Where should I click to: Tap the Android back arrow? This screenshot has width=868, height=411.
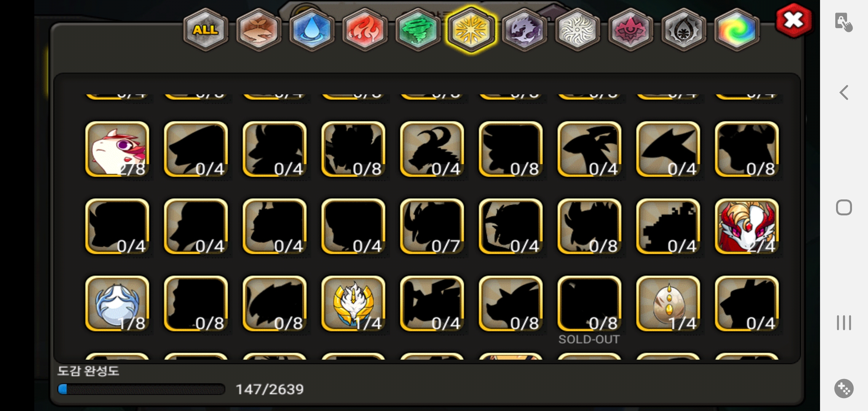(844, 92)
